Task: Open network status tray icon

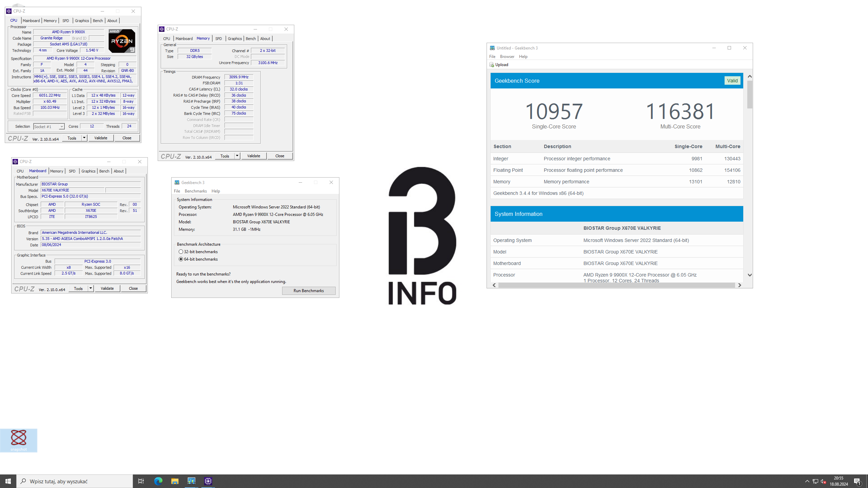Action: coord(815,481)
